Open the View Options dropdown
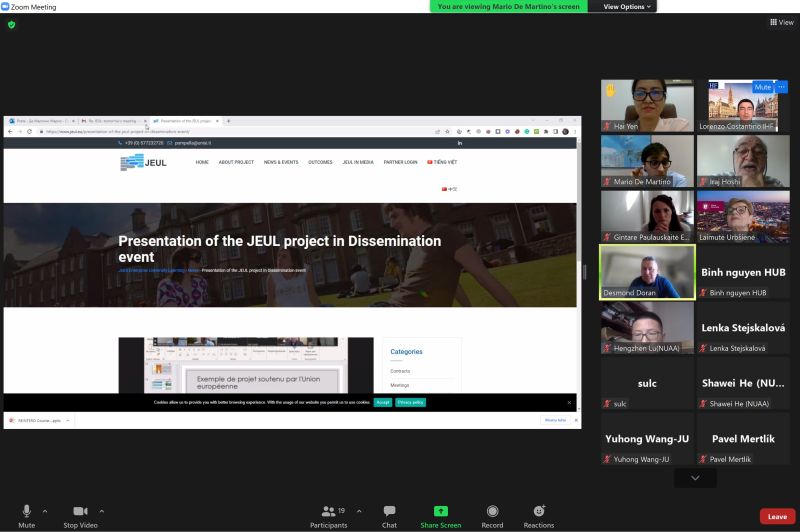 pos(629,6)
